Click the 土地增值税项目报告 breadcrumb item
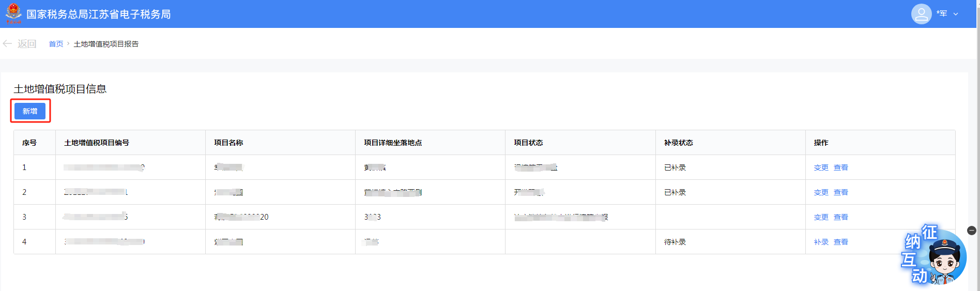The width and height of the screenshot is (980, 291). coord(106,44)
